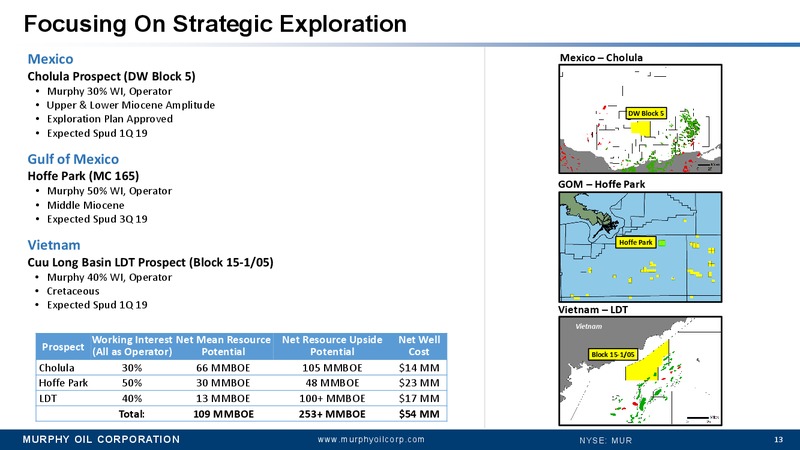Image resolution: width=800 pixels, height=450 pixels.
Task: Click the Working Interest column header
Action: [132, 346]
